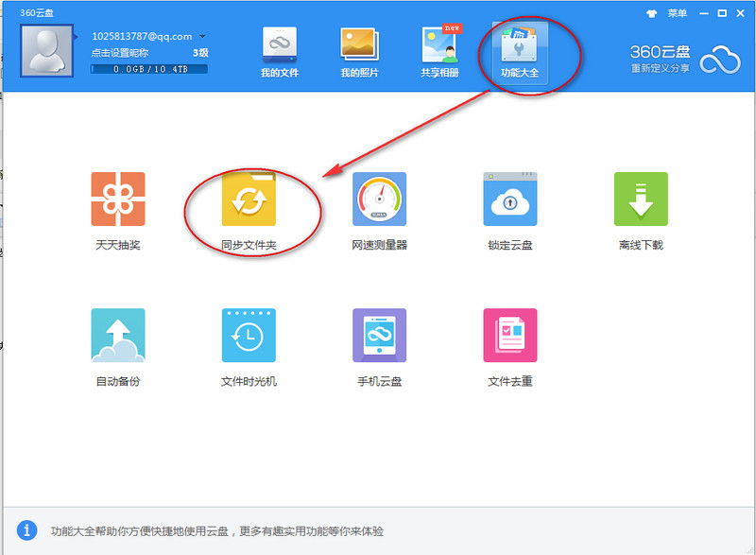This screenshot has height=555, width=756.
Task: Open the 手机云盘 mobile cloud disk icon
Action: click(x=380, y=336)
